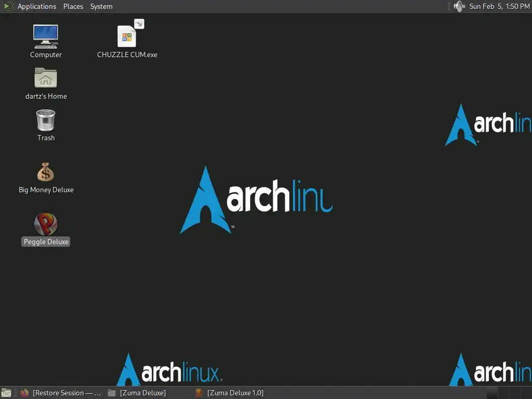Switch to Restore Session Firefox window
Screen dimensions: 532x399
point(61,393)
